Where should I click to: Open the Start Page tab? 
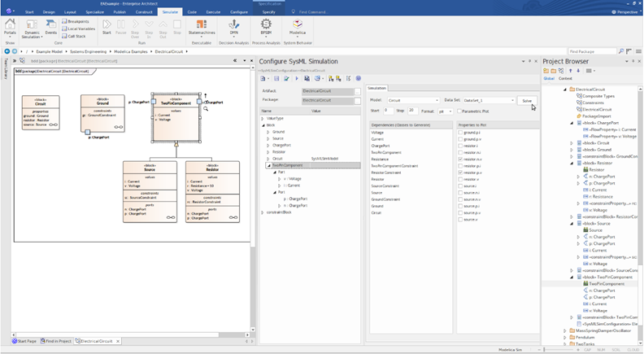[24, 341]
